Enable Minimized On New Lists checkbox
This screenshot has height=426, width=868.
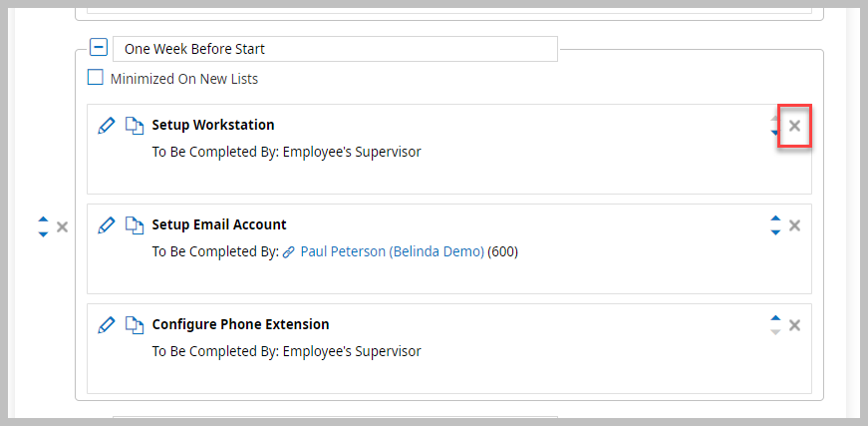click(x=96, y=78)
